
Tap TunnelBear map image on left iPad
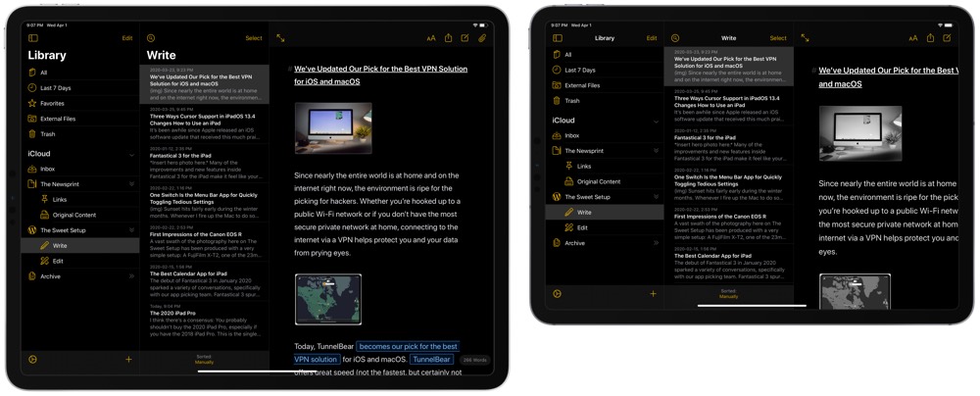point(328,299)
